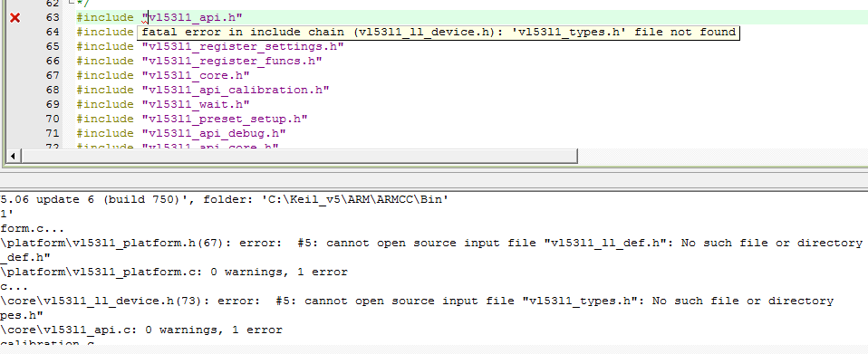This screenshot has height=354, width=868.
Task: Click "vl53l1_api.c: 0 warnings, 1 error" line
Action: click(x=141, y=330)
